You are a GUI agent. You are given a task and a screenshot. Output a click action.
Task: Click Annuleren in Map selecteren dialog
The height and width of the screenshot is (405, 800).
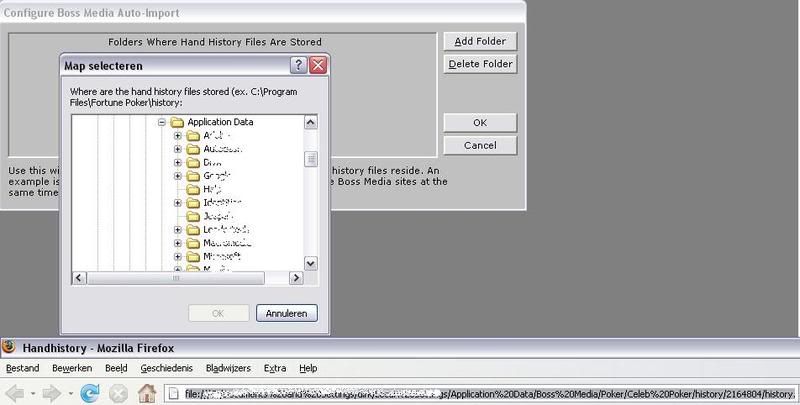click(x=287, y=313)
